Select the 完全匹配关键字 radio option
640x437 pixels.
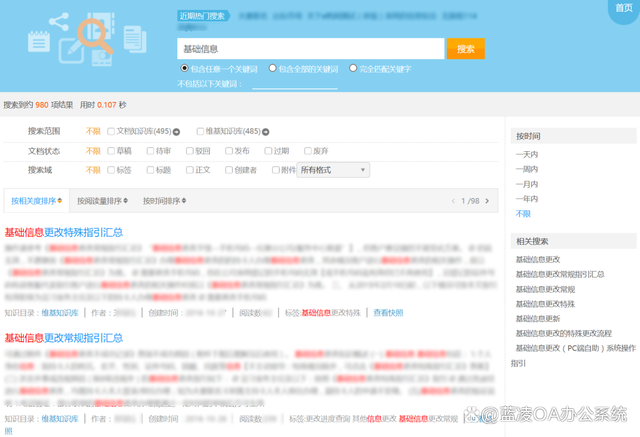(x=353, y=68)
